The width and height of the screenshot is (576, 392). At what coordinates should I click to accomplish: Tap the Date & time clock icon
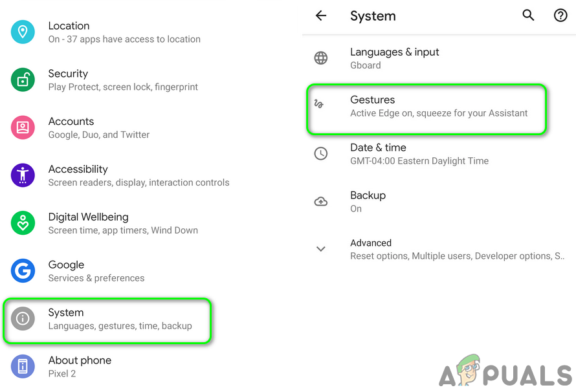pyautogui.click(x=321, y=154)
